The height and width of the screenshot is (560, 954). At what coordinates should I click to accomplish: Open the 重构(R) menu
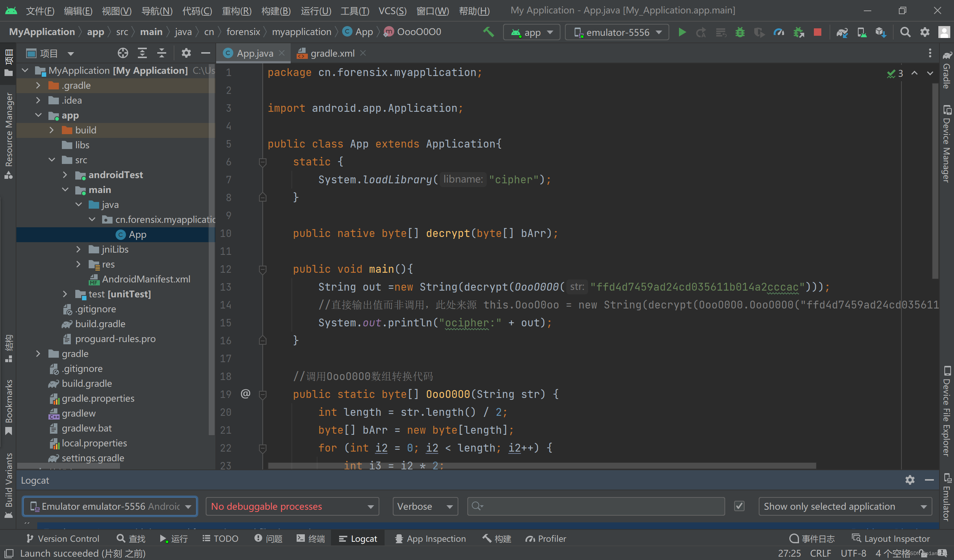237,10
